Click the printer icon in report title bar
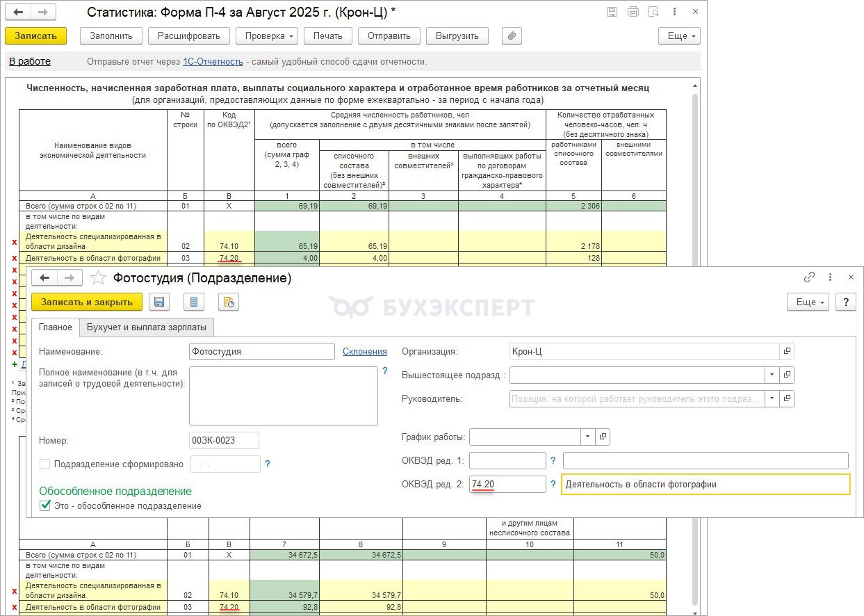864x616 pixels. point(633,12)
